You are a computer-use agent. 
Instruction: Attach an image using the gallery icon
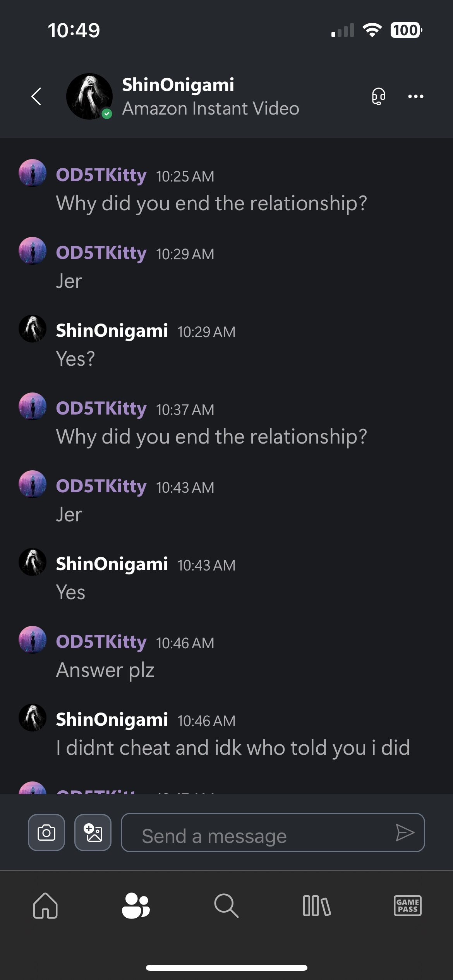93,833
